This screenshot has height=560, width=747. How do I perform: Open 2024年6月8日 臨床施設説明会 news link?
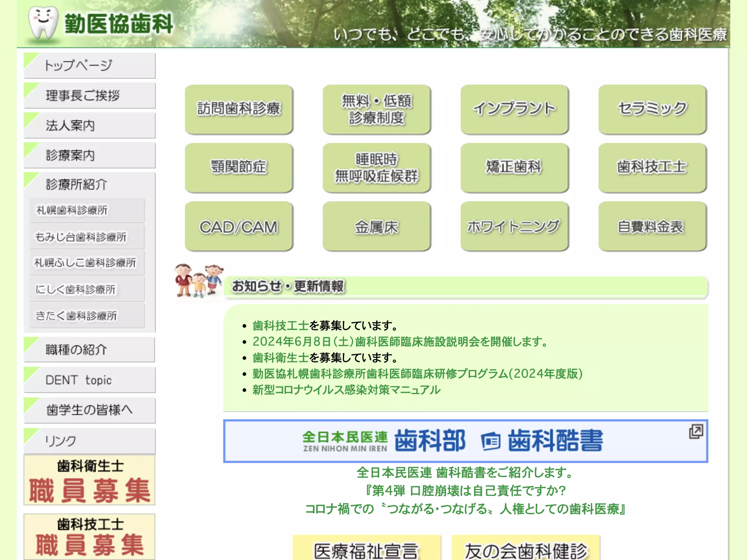click(400, 342)
